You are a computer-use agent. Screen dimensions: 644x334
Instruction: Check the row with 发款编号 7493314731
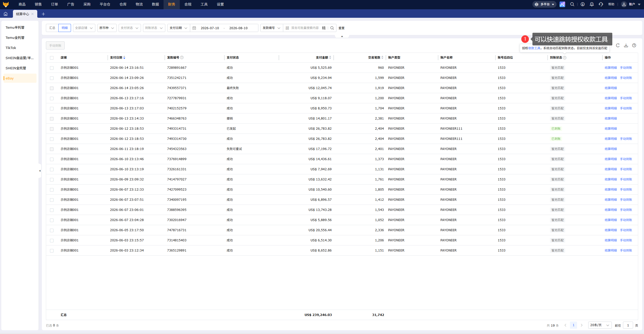tap(52, 129)
